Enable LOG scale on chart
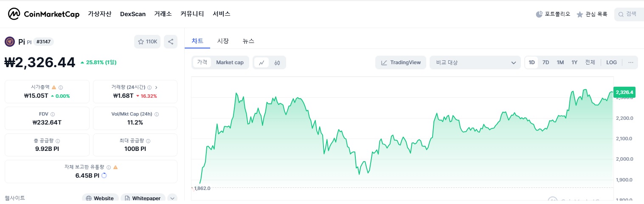Viewport: 644px width, 204px height. tap(611, 62)
